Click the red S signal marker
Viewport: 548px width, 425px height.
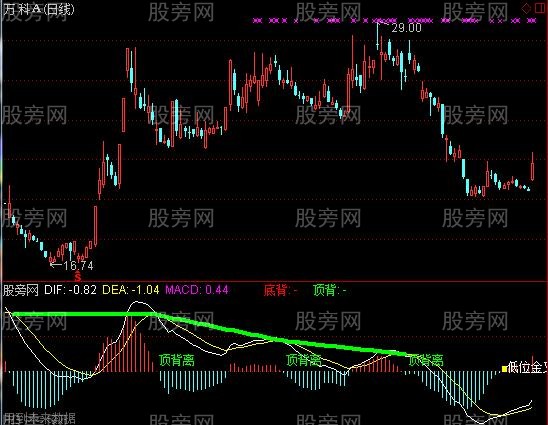78,277
